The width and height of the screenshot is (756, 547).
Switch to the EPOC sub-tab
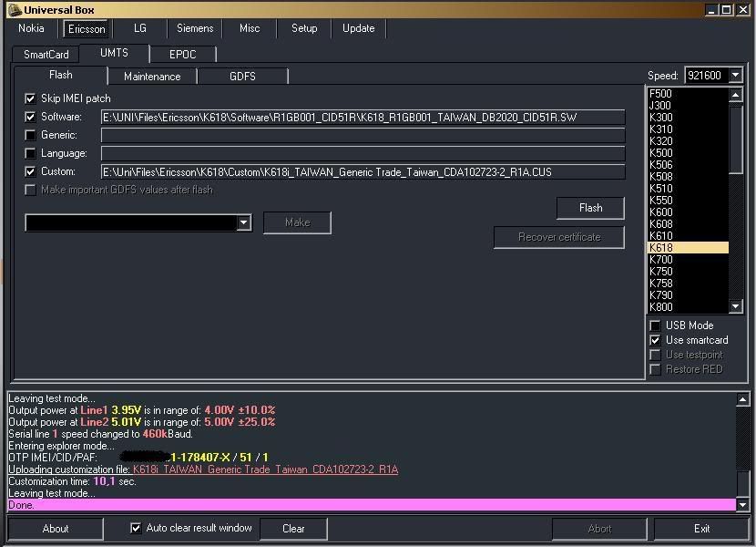[x=183, y=55]
